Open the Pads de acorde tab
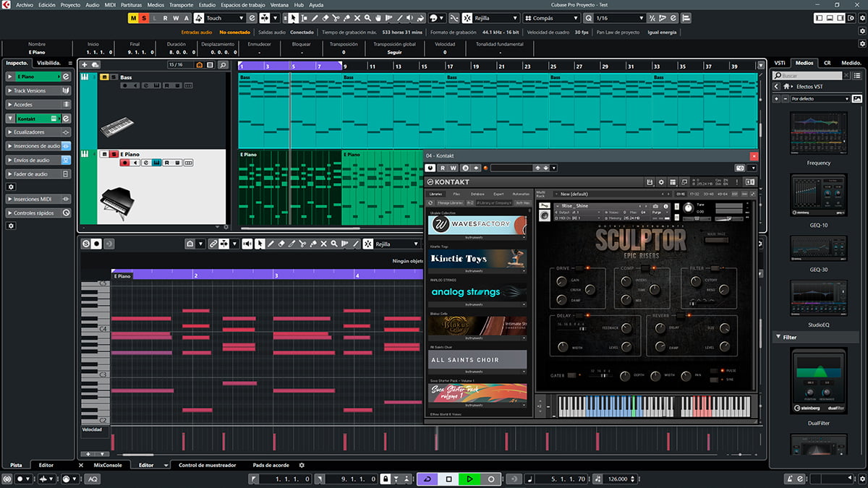Image resolution: width=868 pixels, height=488 pixels. [x=271, y=465]
